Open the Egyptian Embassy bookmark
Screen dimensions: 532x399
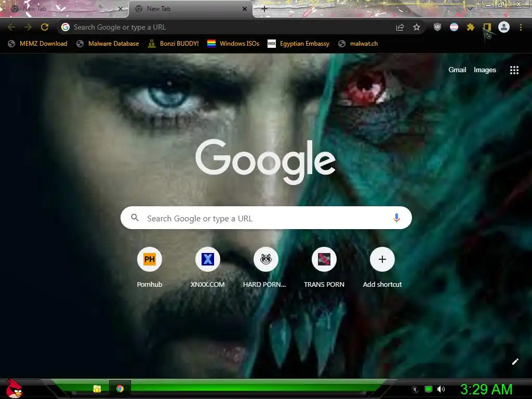299,44
